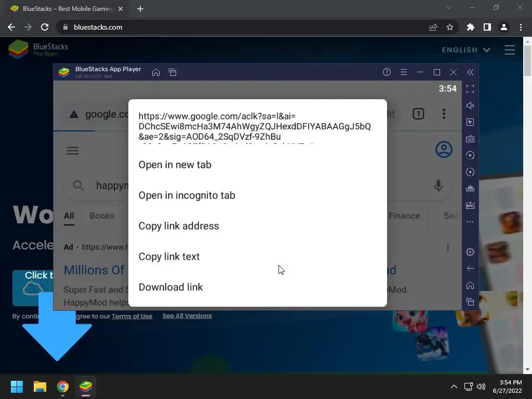Image resolution: width=532 pixels, height=399 pixels.
Task: Choose Copy link address
Action: click(258, 226)
